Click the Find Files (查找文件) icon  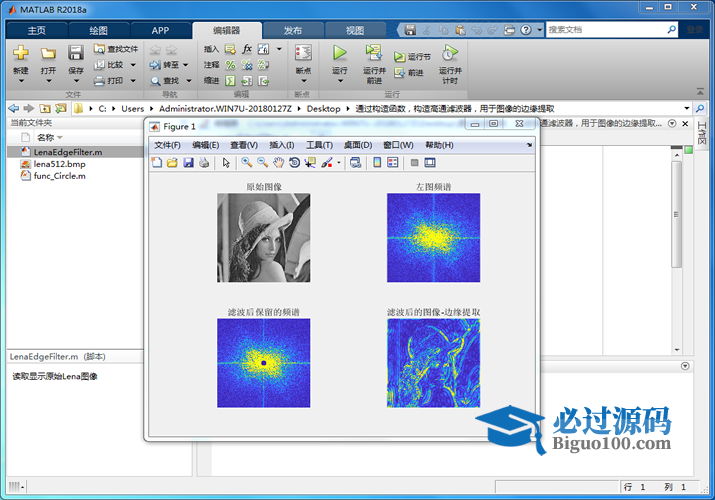coord(99,48)
